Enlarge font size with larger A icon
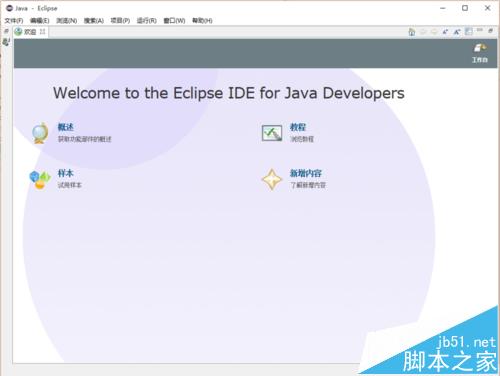This screenshot has width=500, height=376. point(457,32)
